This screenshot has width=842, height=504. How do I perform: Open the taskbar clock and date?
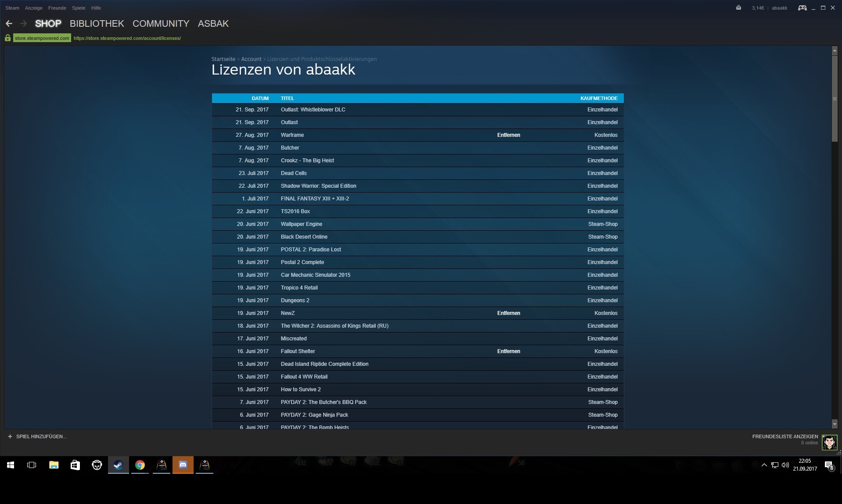[805, 465]
